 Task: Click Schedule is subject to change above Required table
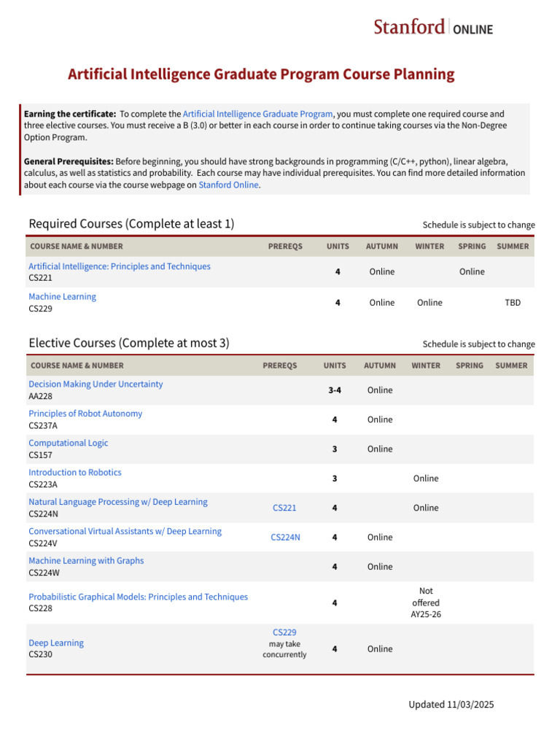coord(478,225)
